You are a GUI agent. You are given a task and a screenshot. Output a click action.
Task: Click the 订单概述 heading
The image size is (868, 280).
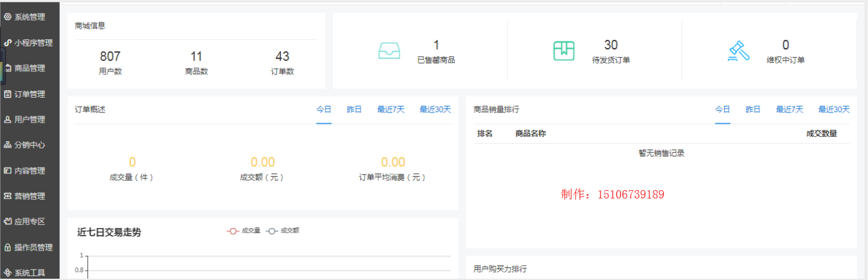[x=90, y=110]
